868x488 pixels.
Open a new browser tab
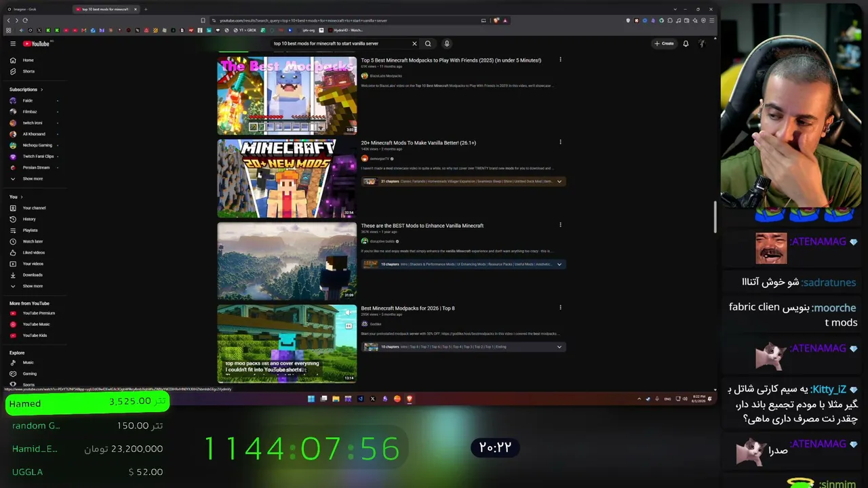pos(146,9)
